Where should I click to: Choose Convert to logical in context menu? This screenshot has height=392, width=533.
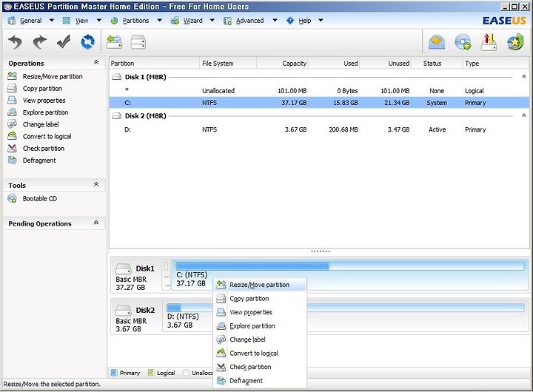click(x=260, y=354)
